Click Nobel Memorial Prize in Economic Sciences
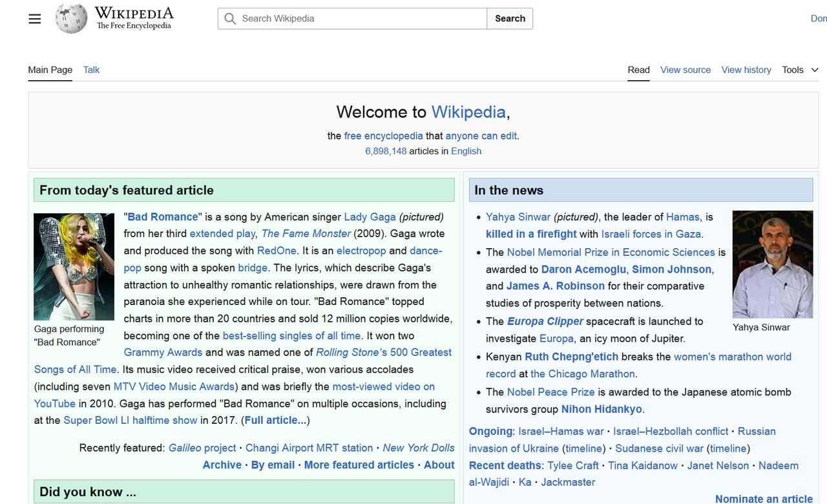 pos(611,252)
